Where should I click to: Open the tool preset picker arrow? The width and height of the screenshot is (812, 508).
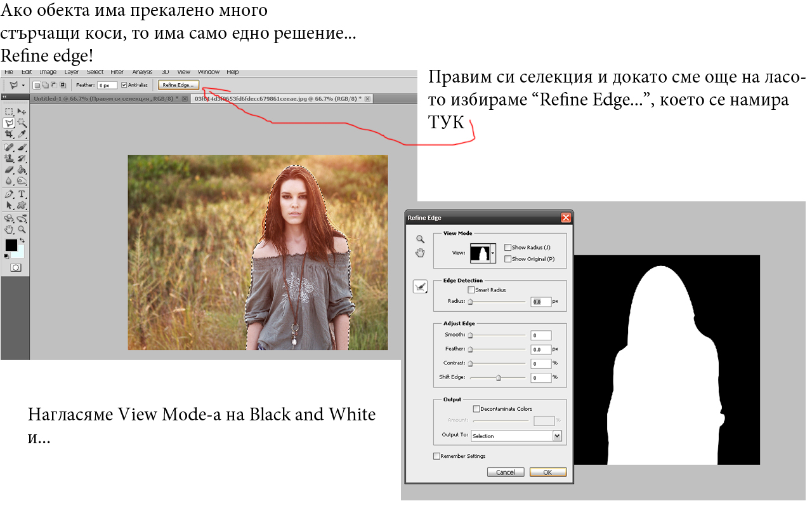point(23,84)
